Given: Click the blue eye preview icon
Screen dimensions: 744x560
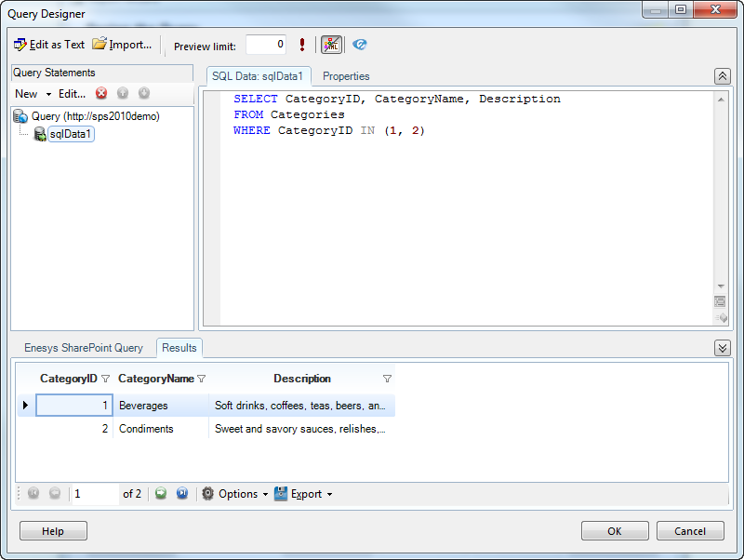Looking at the screenshot, I should (x=360, y=45).
